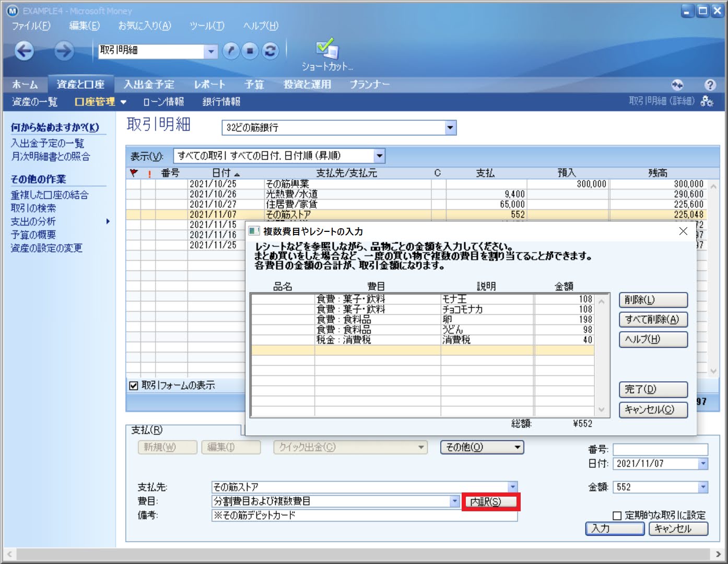728x564 pixels.
Task: Open 予算の概要 link
Action: [33, 234]
